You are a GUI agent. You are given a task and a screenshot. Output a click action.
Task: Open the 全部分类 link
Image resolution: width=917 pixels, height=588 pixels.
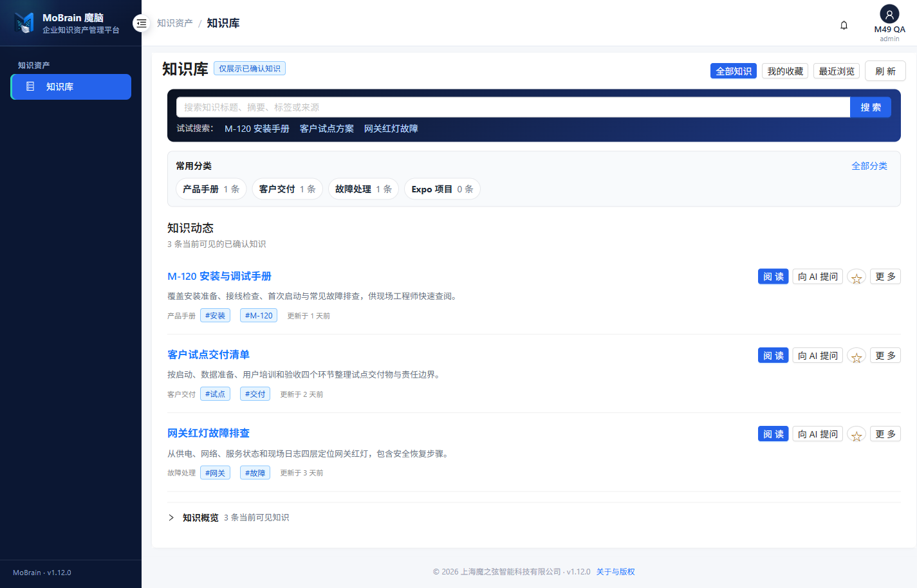pyautogui.click(x=869, y=166)
